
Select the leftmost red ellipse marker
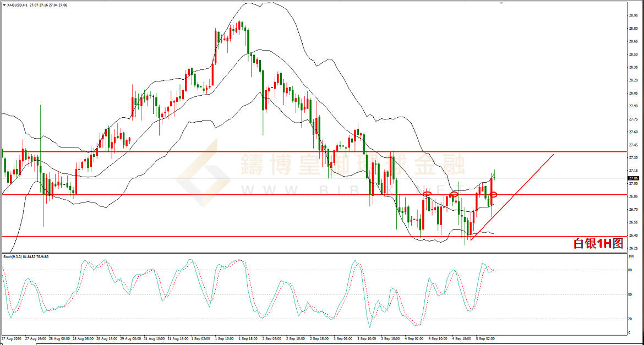click(427, 193)
